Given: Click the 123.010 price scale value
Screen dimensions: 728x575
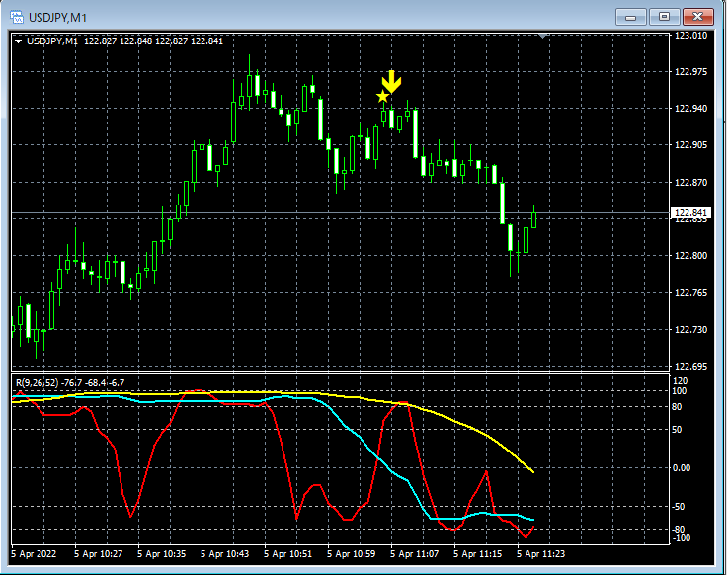Looking at the screenshot, I should tap(690, 36).
